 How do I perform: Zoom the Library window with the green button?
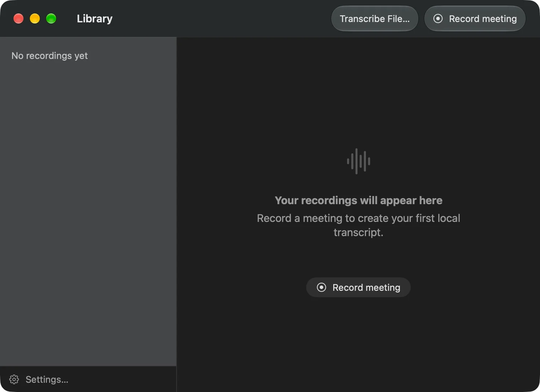[51, 18]
